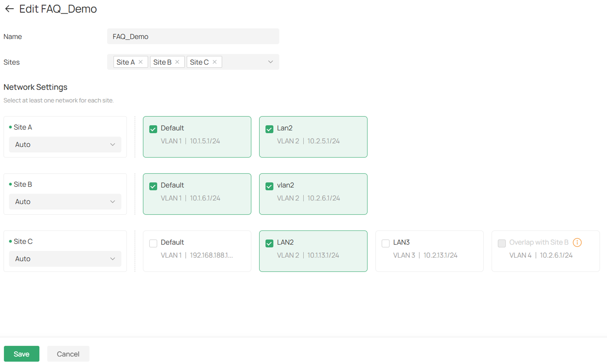The image size is (607, 364).
Task: Click the 10.2.5.1/24 subnet text
Action: (323, 141)
